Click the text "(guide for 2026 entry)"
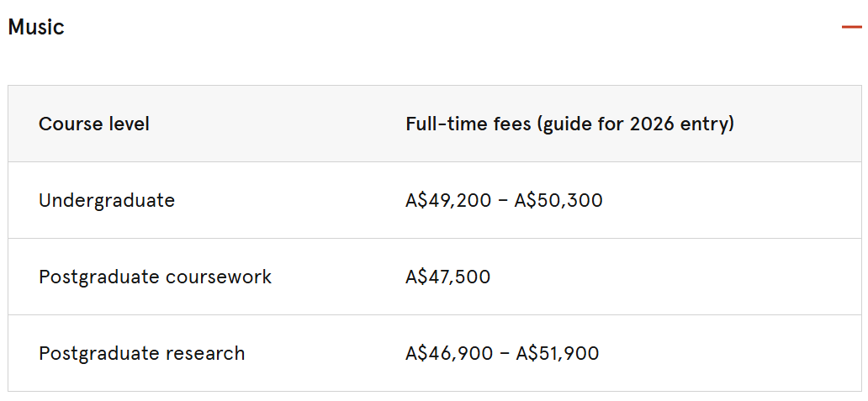Viewport: 868px width, 401px height. tap(636, 124)
